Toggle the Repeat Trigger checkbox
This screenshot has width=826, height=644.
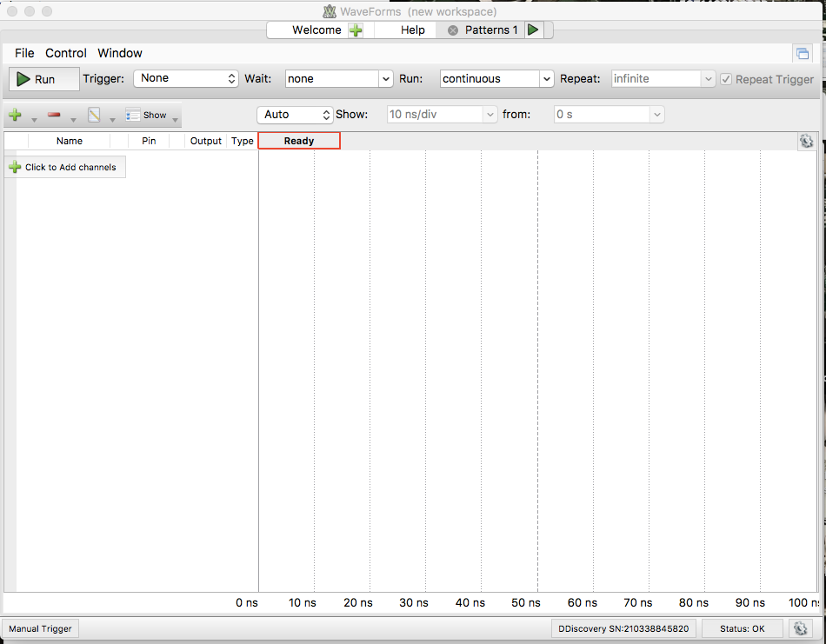coord(726,79)
